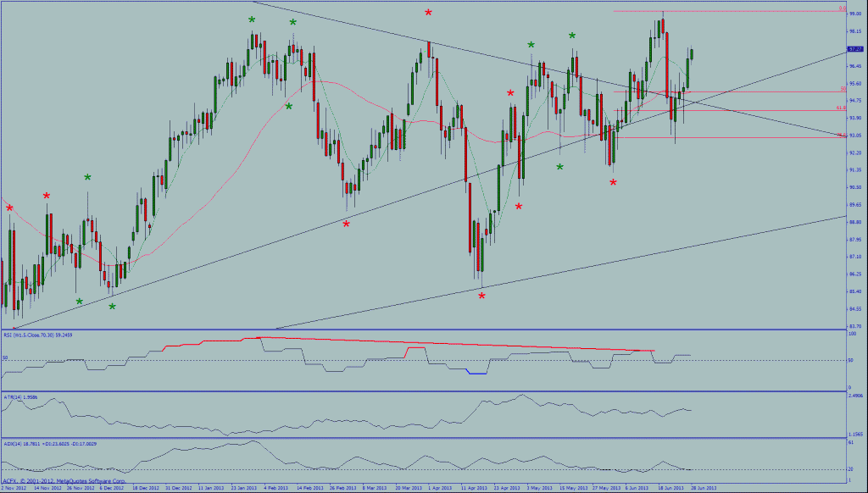The image size is (868, 493).
Task: Click the red star above the early April 2013 peak
Action: (429, 13)
